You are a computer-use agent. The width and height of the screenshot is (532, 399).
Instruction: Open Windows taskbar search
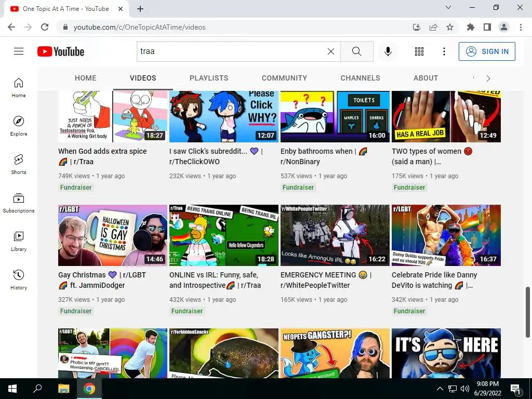(37, 389)
